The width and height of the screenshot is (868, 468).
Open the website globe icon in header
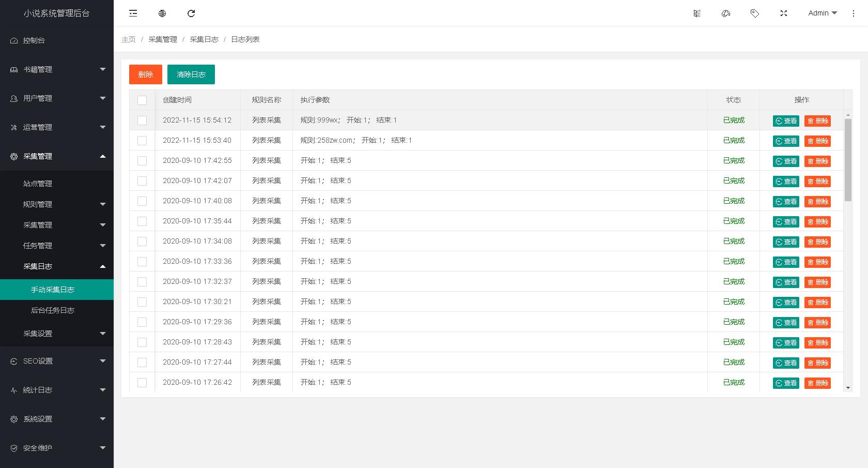(x=162, y=13)
